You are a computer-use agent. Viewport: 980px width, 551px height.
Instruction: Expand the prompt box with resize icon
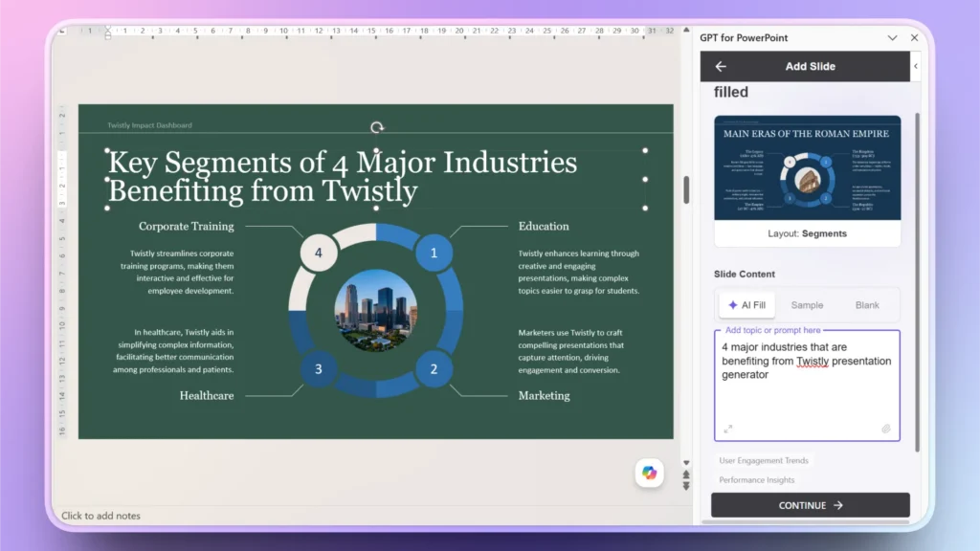coord(728,429)
